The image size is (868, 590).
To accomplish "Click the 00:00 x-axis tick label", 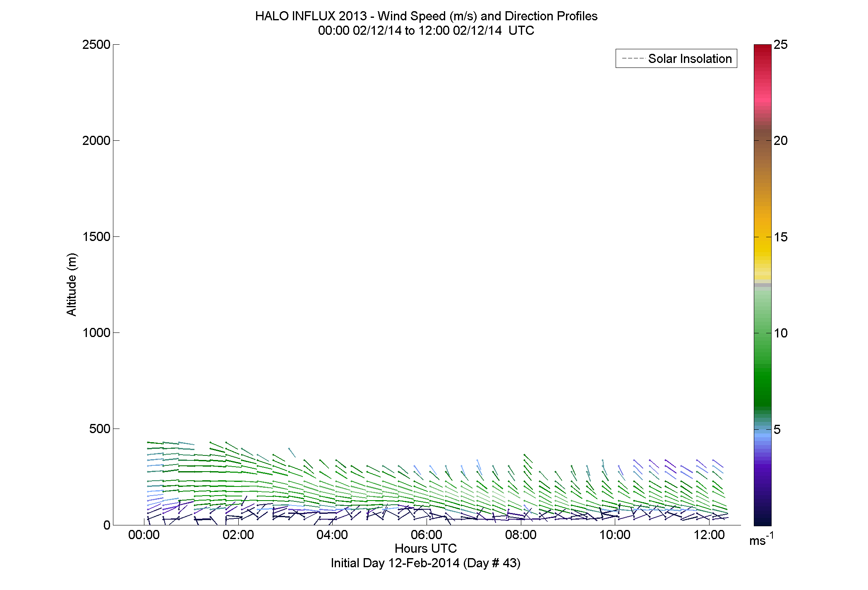I will (144, 535).
